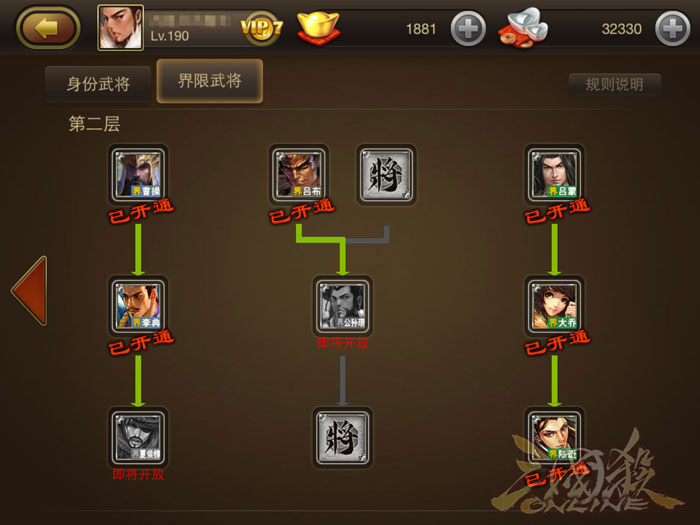Select the 界大乔 general card
The height and width of the screenshot is (525, 700).
click(x=554, y=306)
